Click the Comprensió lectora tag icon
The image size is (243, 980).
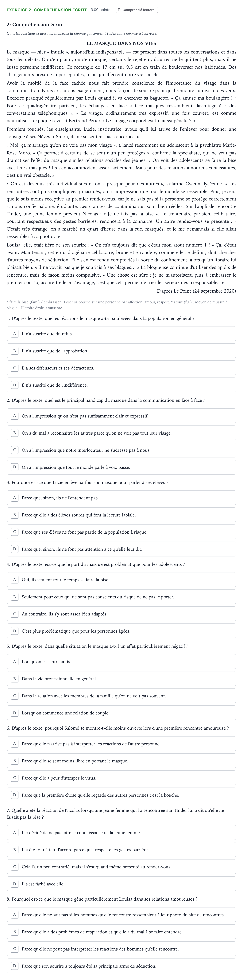pos(119,10)
